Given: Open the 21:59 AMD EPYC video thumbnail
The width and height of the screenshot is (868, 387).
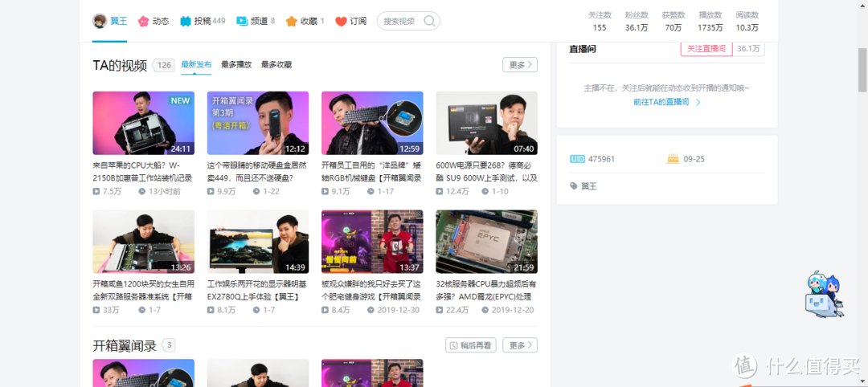Looking at the screenshot, I should (486, 242).
